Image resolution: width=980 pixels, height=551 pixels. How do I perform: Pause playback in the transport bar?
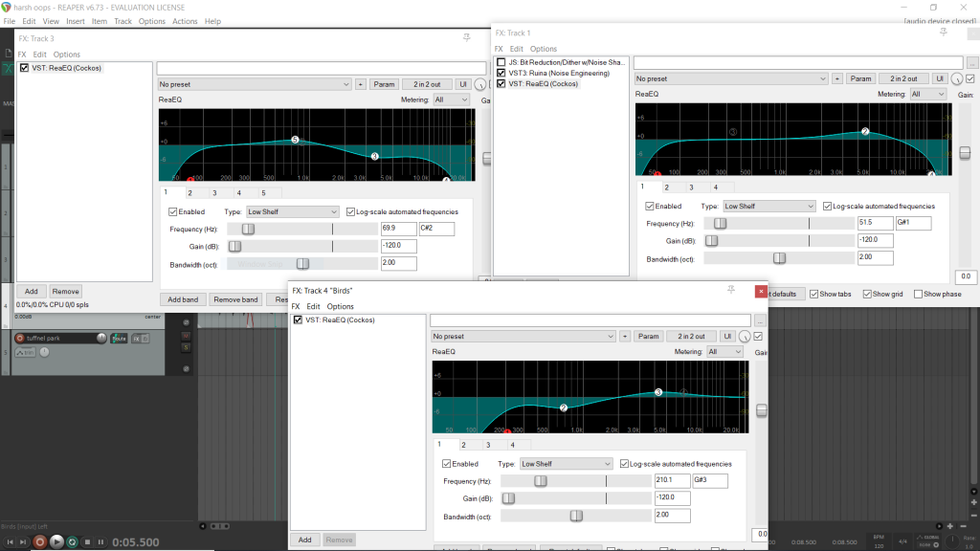coord(100,541)
